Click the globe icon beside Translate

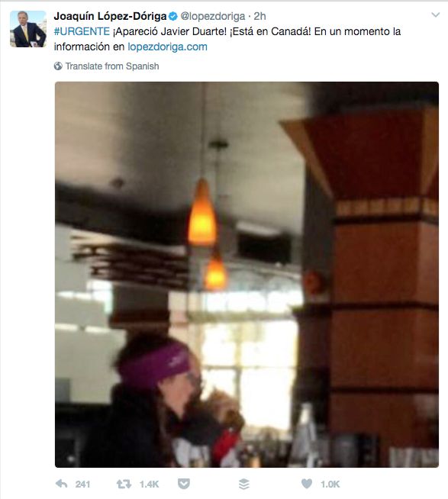click(58, 66)
